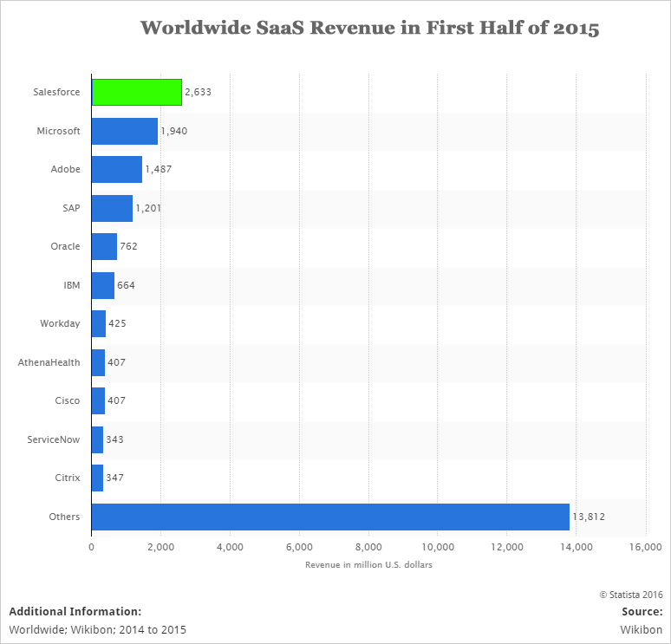Click the x-axis tick 4,000
Image resolution: width=671 pixels, height=644 pixels.
pyautogui.click(x=231, y=547)
